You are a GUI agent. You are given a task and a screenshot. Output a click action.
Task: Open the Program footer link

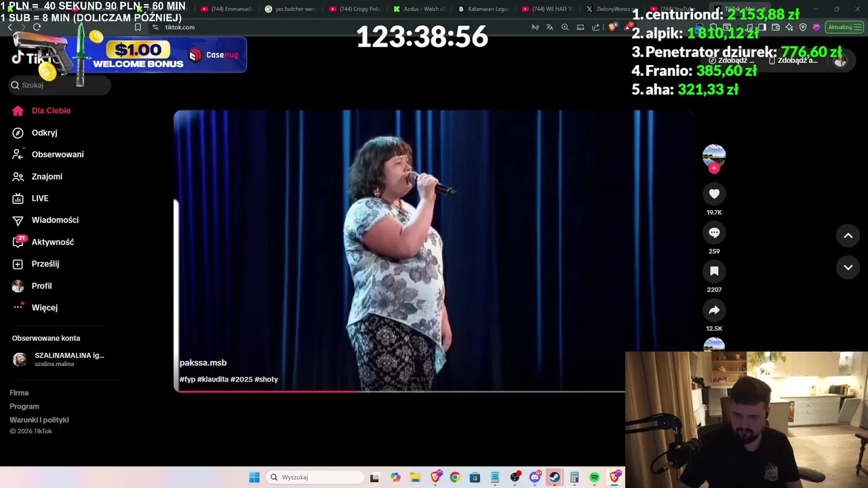(x=24, y=407)
